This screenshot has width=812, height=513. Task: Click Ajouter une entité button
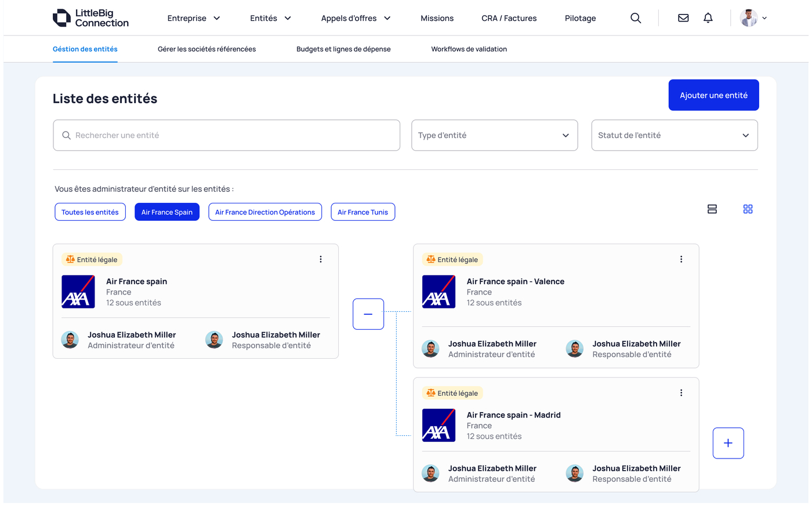coord(714,95)
